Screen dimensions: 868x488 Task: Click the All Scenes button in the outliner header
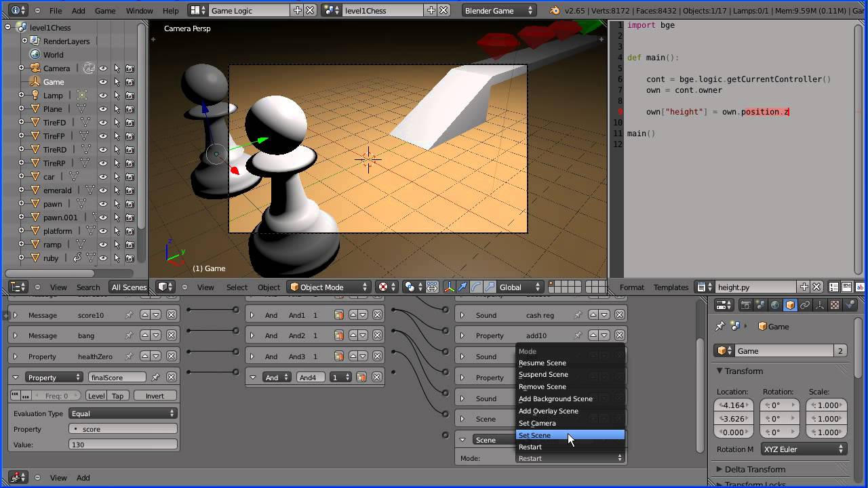[x=129, y=287]
